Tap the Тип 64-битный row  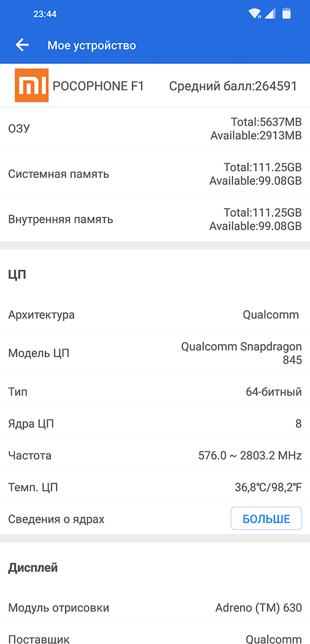click(155, 391)
